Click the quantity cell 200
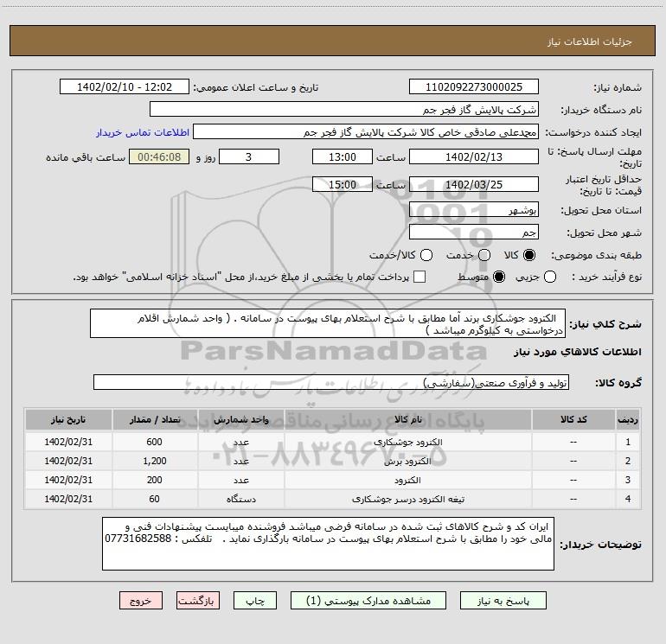Viewport: 666px width, 644px height. [155, 480]
